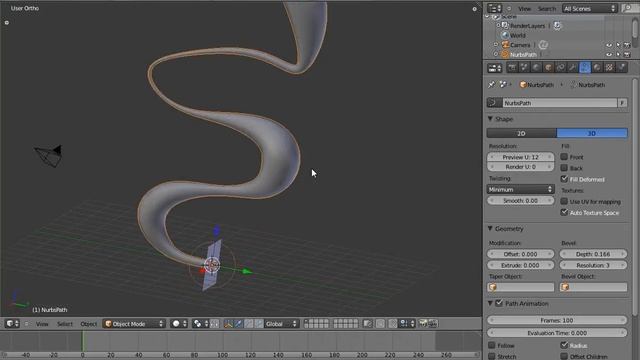The height and width of the screenshot is (360, 640).
Task: Open the snap element dropdown
Action: coord(407,324)
